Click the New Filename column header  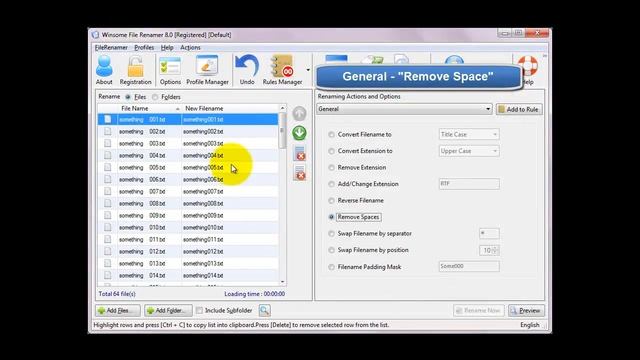pos(230,109)
